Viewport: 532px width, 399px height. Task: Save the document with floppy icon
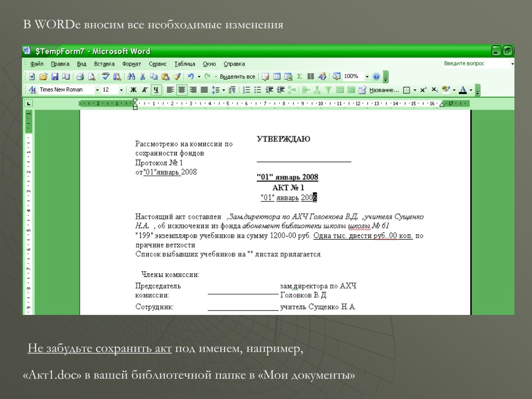point(55,77)
